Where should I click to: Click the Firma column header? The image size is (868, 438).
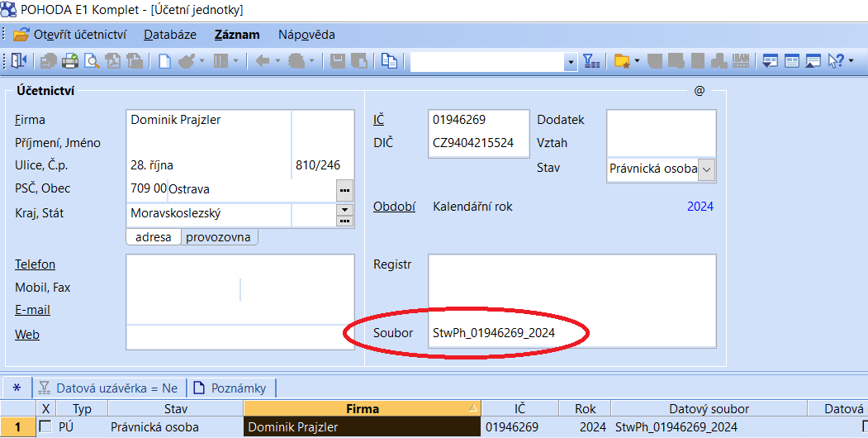pyautogui.click(x=362, y=408)
